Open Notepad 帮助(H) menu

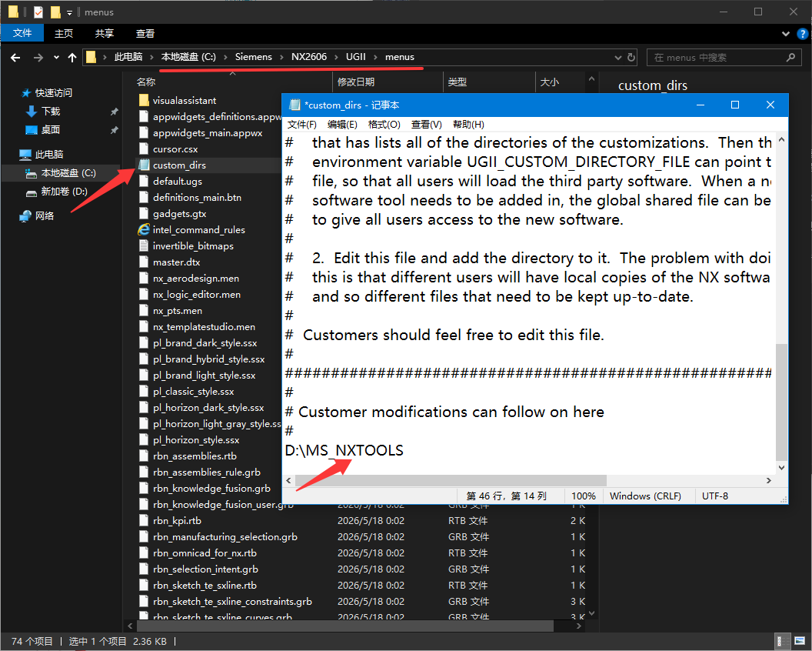(x=468, y=125)
